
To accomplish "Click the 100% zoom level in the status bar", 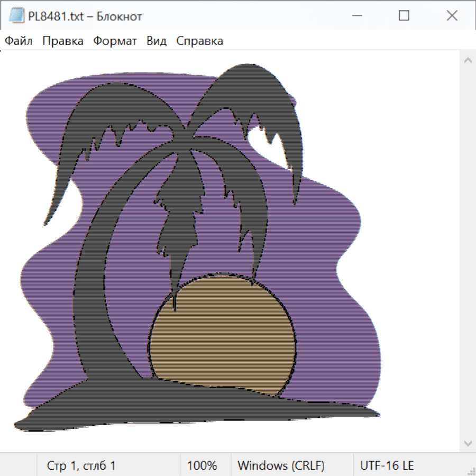I will pos(202,466).
